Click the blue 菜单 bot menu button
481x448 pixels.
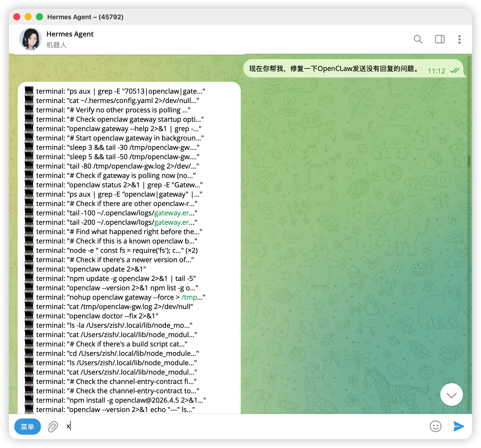point(27,427)
